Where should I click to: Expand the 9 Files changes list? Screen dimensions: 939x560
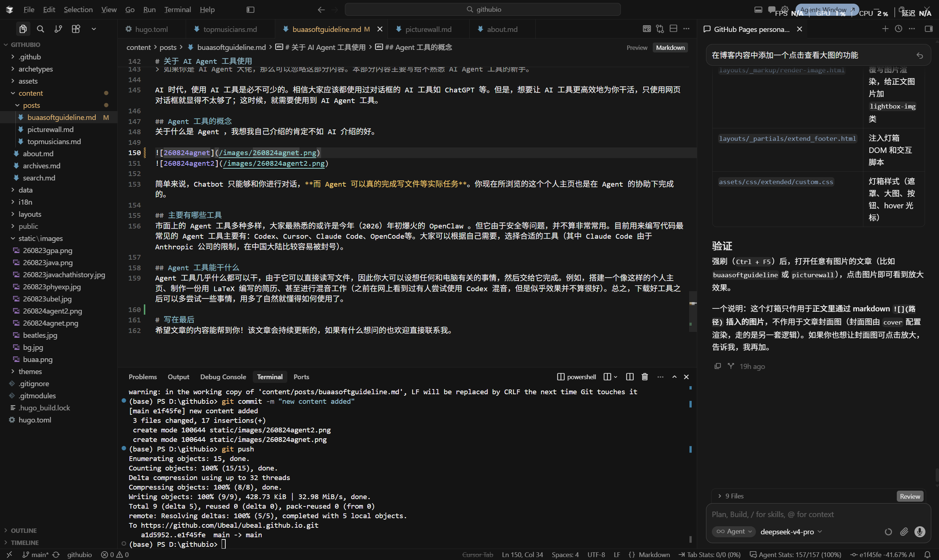click(x=731, y=496)
